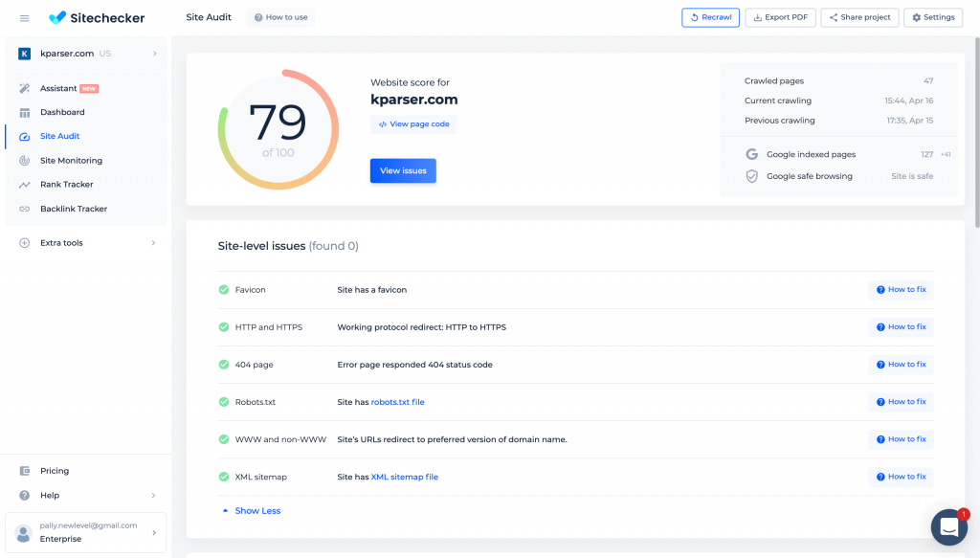Click the green check next to XML sitemap
The width and height of the screenshot is (980, 558).
tap(224, 478)
